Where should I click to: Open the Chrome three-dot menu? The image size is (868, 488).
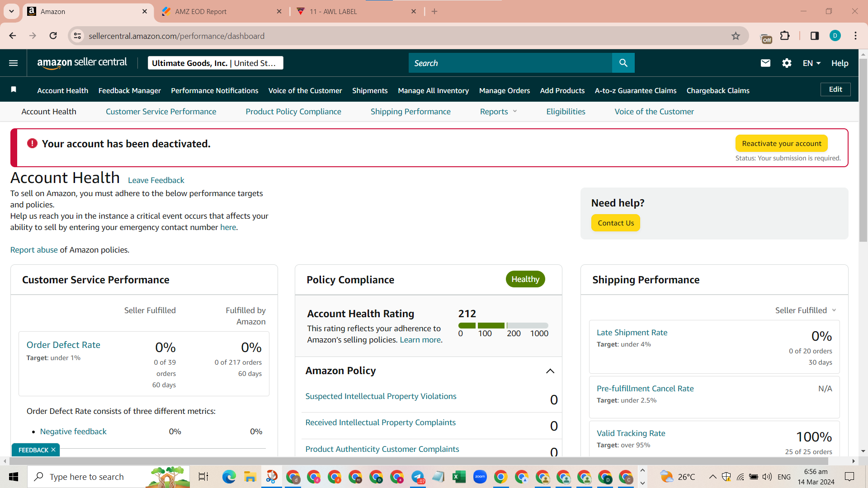[855, 36]
